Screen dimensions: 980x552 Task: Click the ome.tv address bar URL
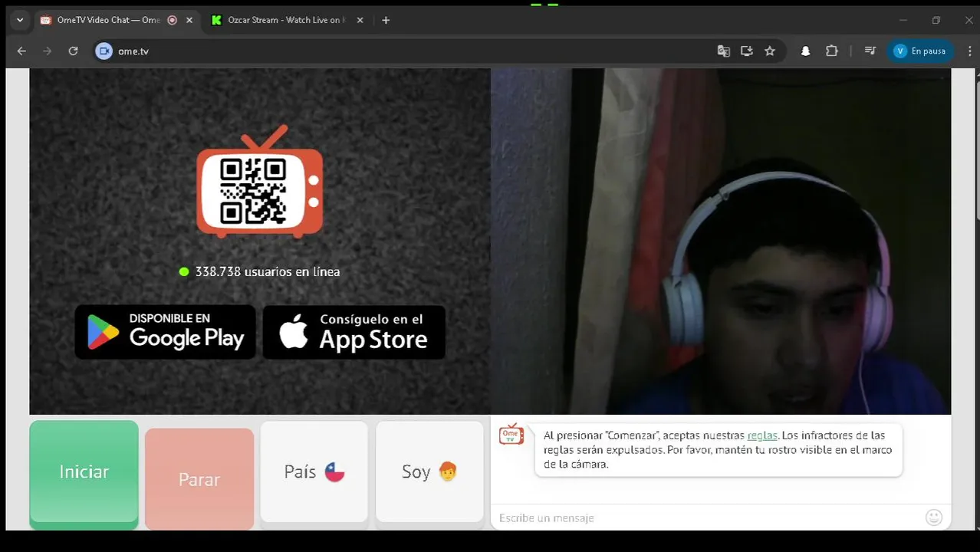tap(133, 51)
